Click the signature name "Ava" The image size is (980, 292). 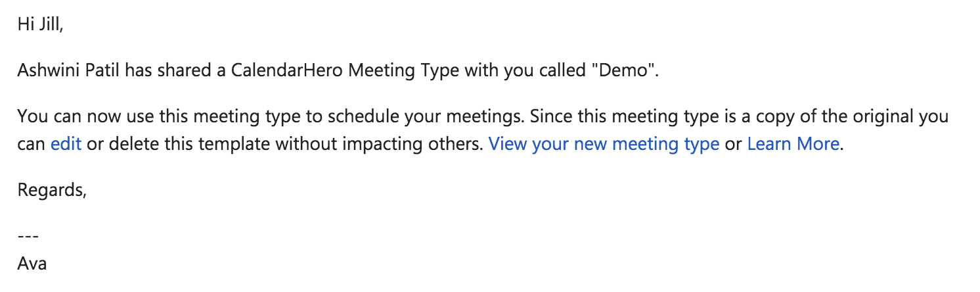[32, 264]
